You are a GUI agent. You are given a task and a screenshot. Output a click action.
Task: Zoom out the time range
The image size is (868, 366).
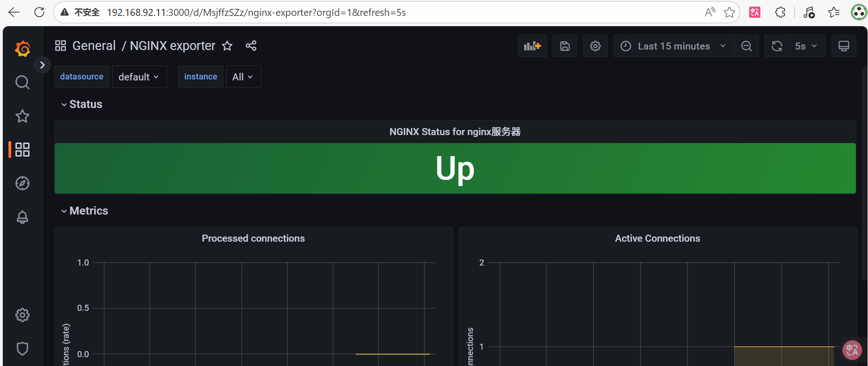(746, 46)
